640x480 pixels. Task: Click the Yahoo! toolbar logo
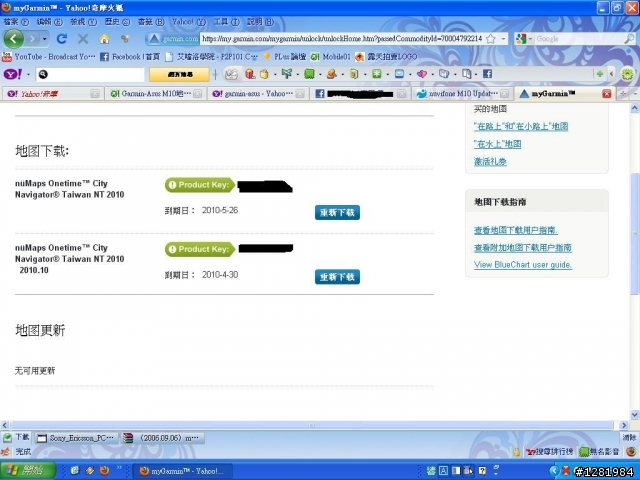pos(13,74)
